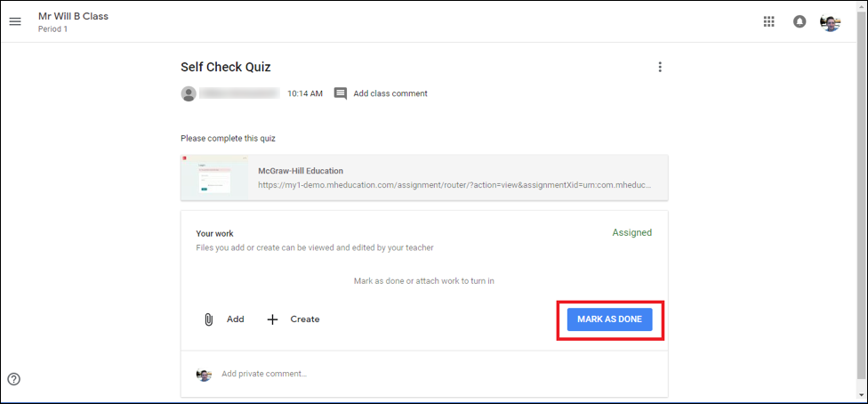Click the Add class comment link
Viewport: 868px width, 404px height.
(x=390, y=93)
